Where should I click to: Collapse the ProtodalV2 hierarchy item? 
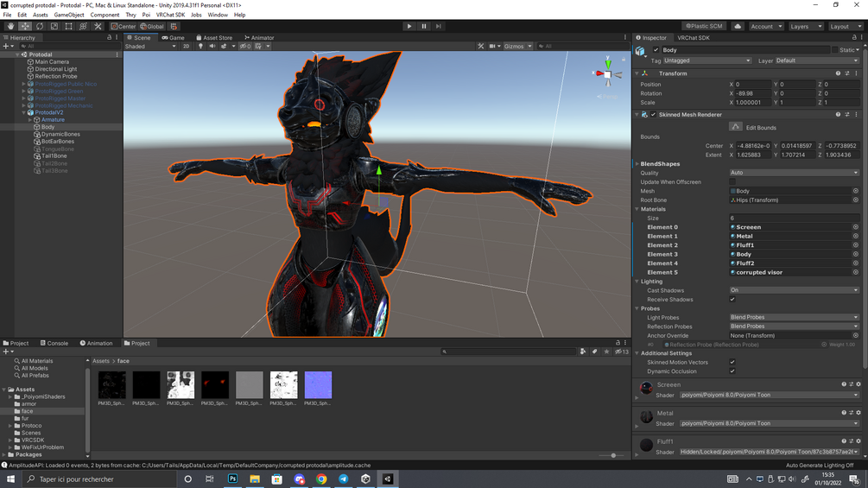coord(24,112)
